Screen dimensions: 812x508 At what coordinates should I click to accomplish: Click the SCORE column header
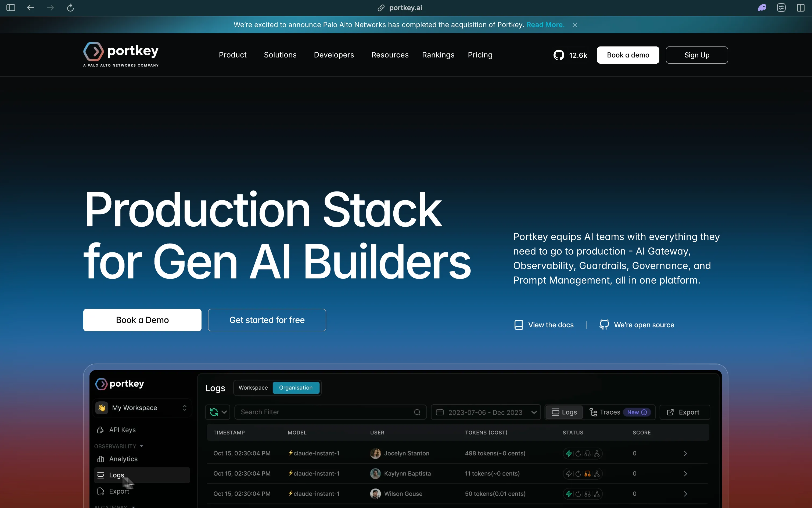tap(642, 433)
